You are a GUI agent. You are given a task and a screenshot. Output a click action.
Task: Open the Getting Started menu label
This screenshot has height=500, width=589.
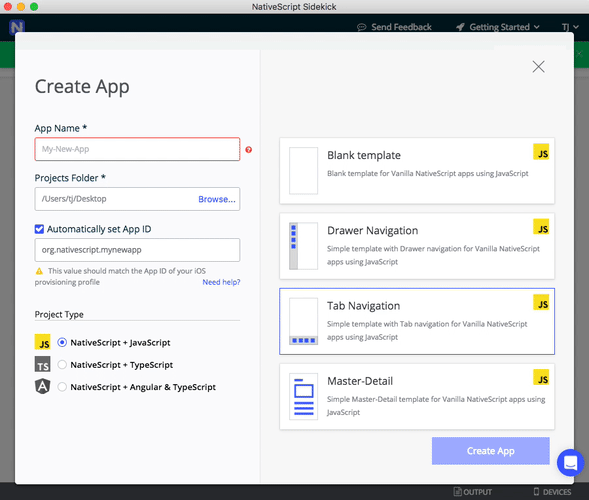499,27
